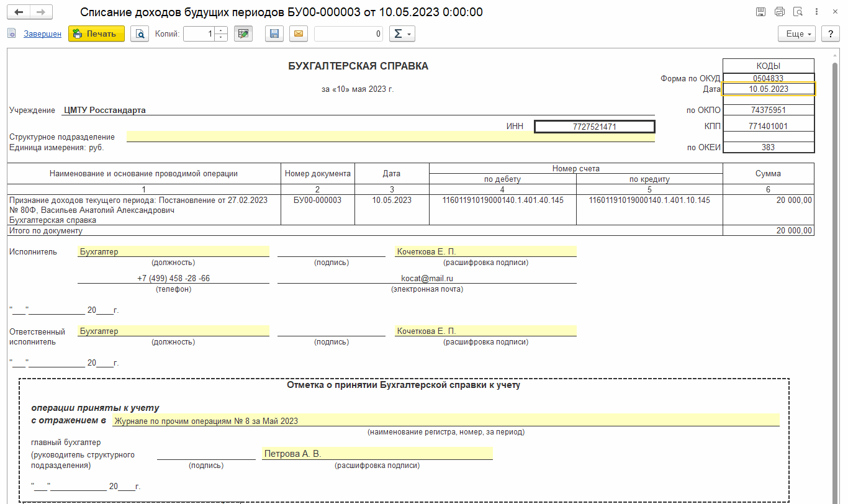
Task: Click Исполнитель signature name Кочеткова Е. П.
Action: pyautogui.click(x=486, y=251)
